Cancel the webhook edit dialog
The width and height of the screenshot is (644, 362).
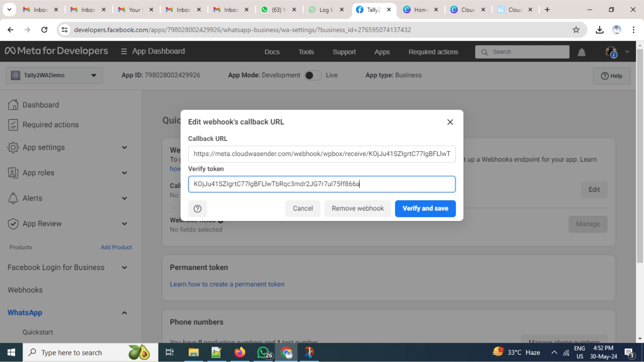click(303, 208)
